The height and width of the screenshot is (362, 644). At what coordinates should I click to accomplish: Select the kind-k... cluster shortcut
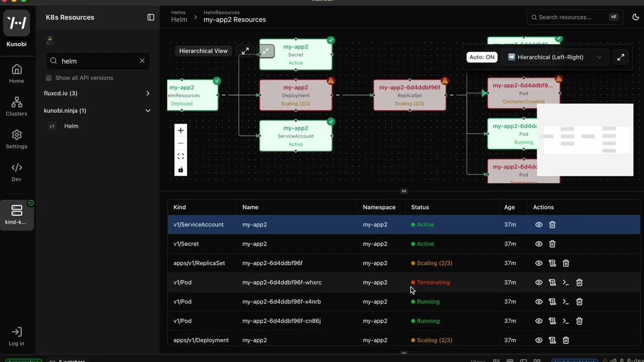pos(17,215)
